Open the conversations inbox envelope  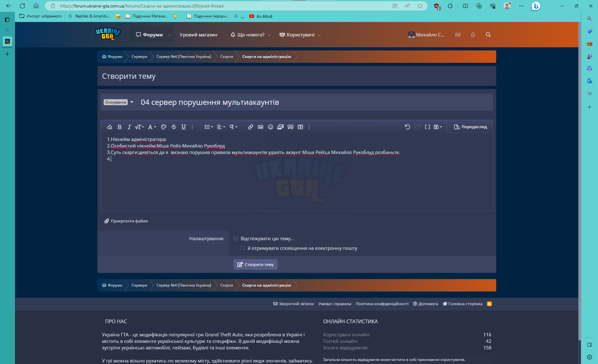click(458, 35)
